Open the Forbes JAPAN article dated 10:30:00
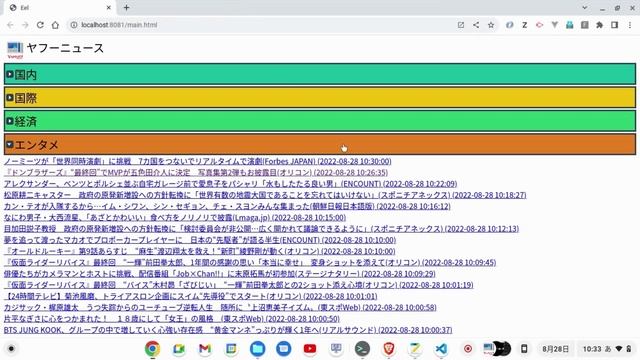Image resolution: width=640 pixels, height=360 pixels. [198, 161]
